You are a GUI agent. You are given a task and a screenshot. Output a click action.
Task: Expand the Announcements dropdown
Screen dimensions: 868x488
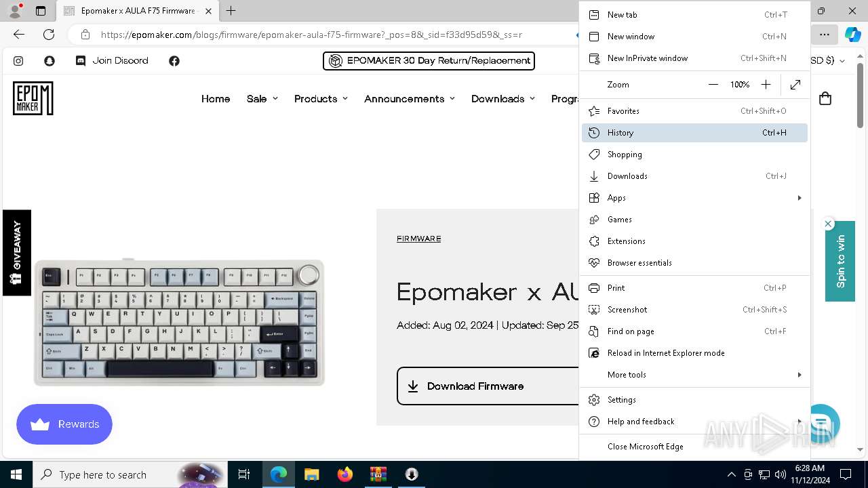[410, 99]
